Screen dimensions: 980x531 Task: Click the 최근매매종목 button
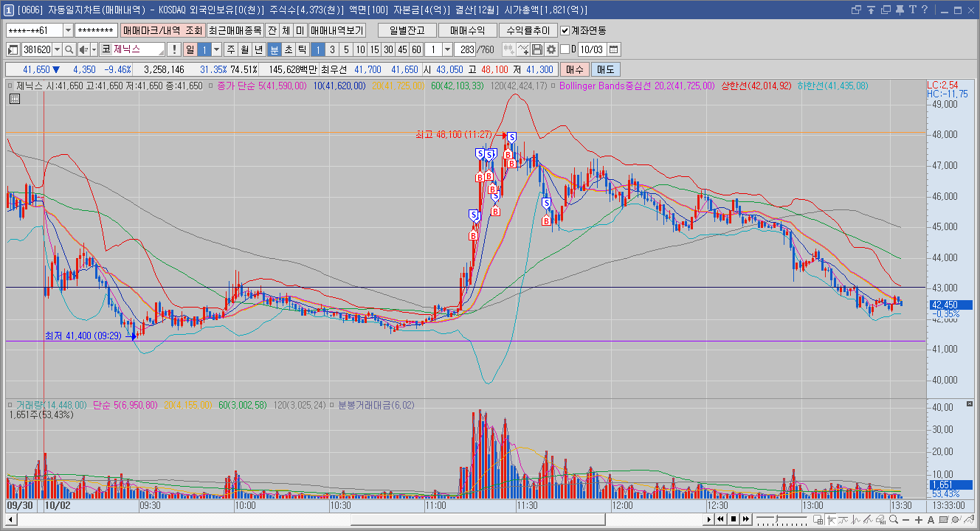click(235, 30)
